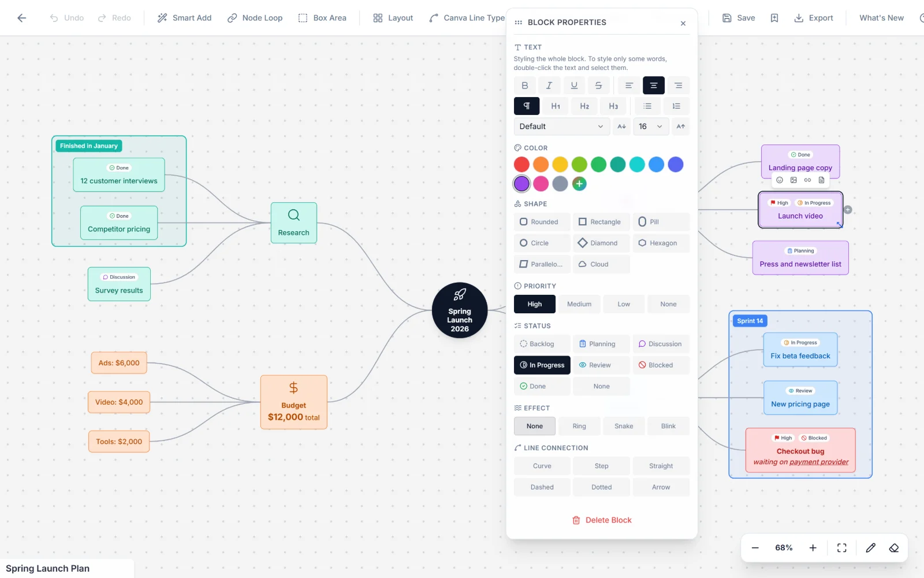Set text style to H1 heading
The height and width of the screenshot is (578, 924).
click(x=556, y=106)
